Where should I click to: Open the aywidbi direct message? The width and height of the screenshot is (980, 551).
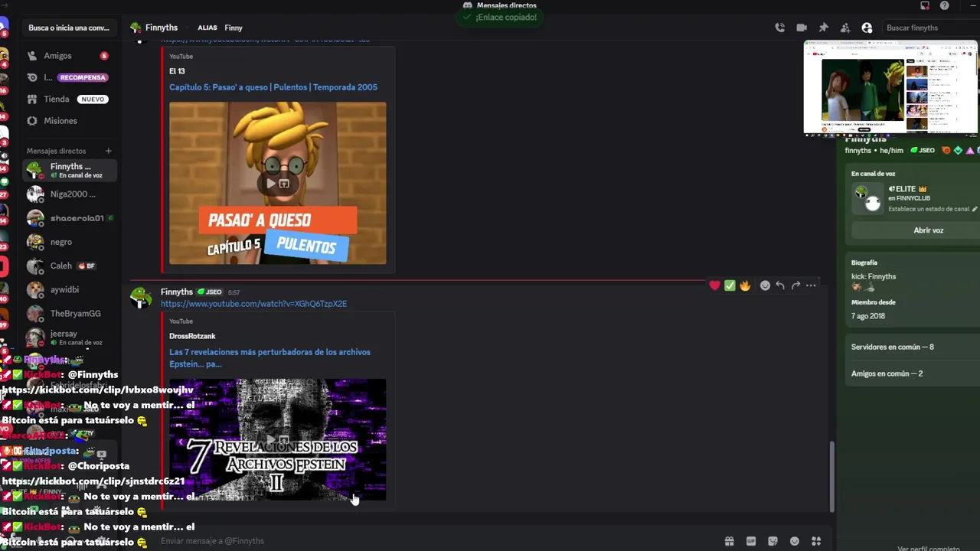[69, 289]
